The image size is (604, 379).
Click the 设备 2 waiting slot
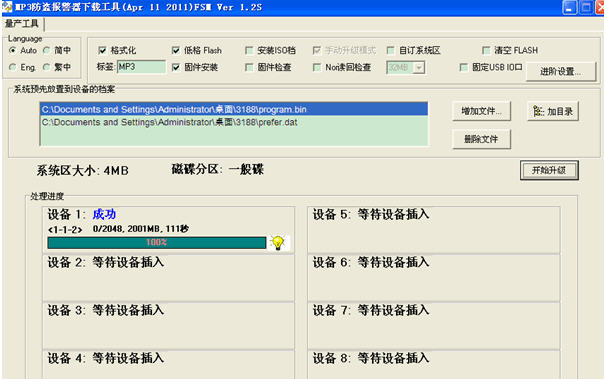coord(168,278)
